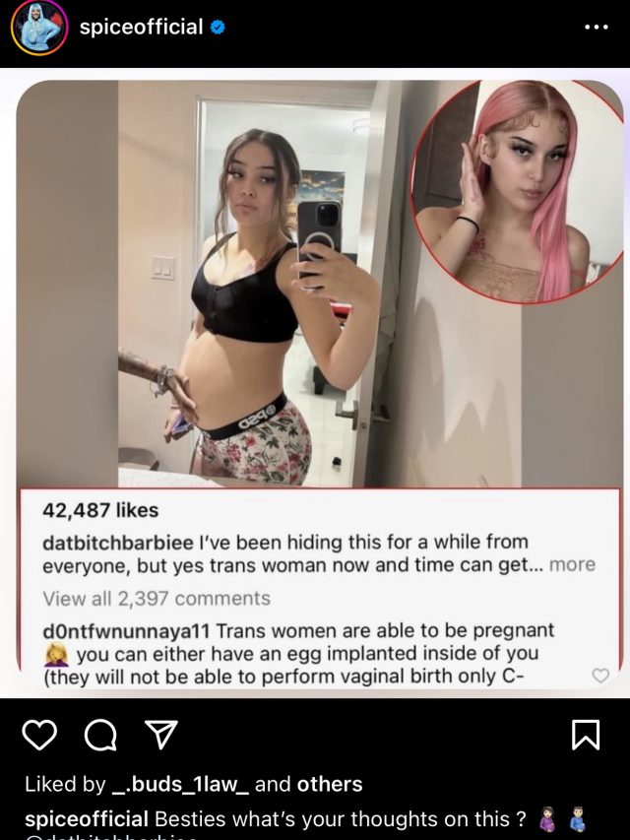Open the spiceofficial username in header

coord(141,27)
